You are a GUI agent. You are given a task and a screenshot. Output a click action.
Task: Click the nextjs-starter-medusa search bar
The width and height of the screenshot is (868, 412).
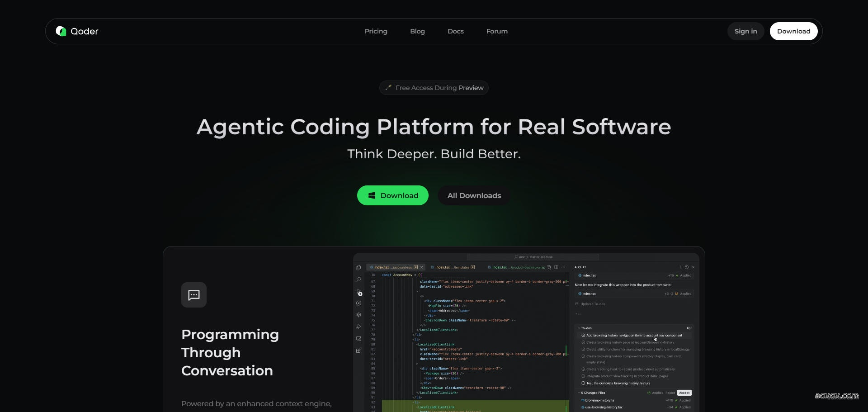[x=533, y=257]
